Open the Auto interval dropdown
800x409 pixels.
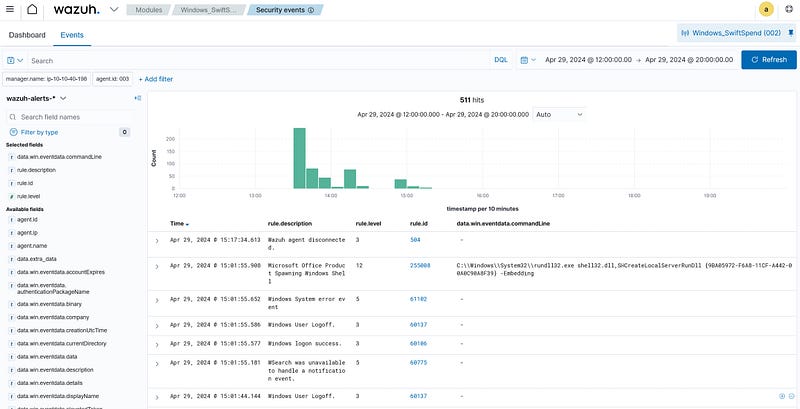click(x=559, y=115)
